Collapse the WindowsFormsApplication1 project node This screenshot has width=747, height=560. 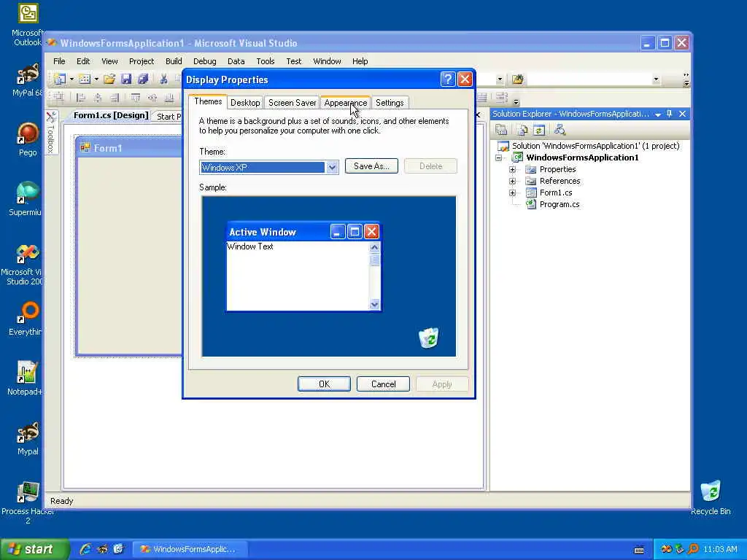[499, 157]
